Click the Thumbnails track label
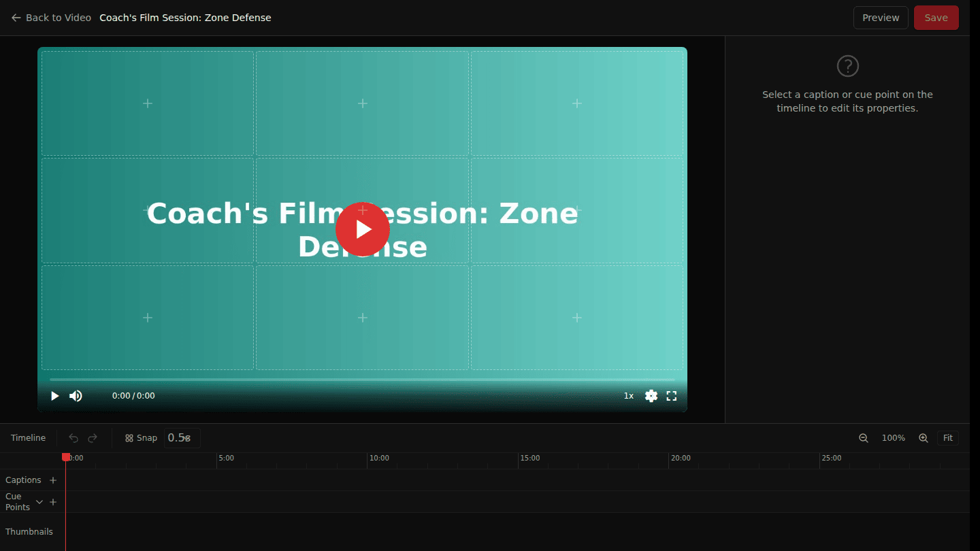The height and width of the screenshot is (551, 980). [29, 532]
